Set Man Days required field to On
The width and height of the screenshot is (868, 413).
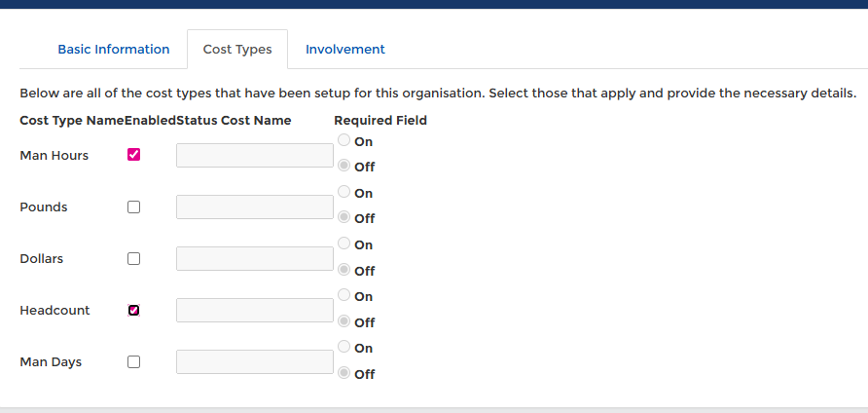click(344, 347)
